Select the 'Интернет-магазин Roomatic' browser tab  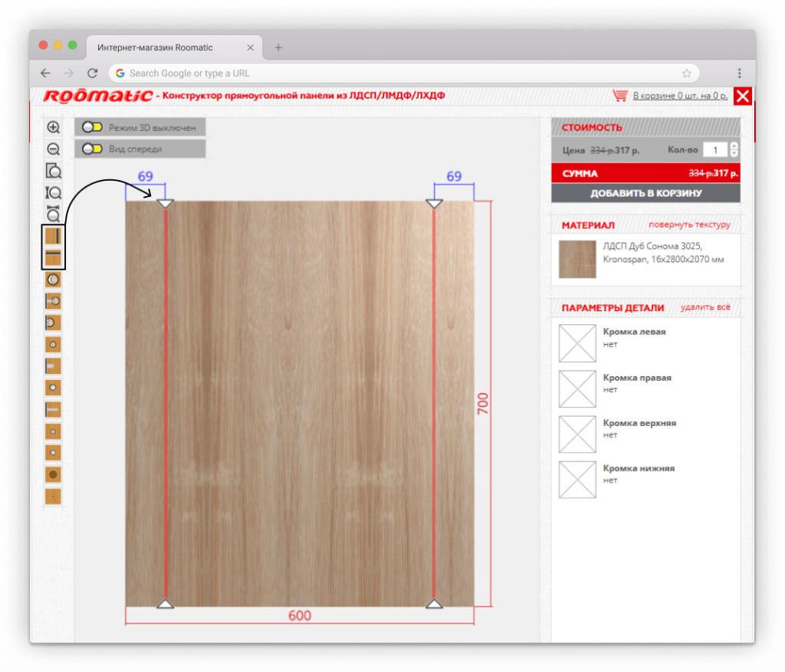pyautogui.click(x=155, y=48)
